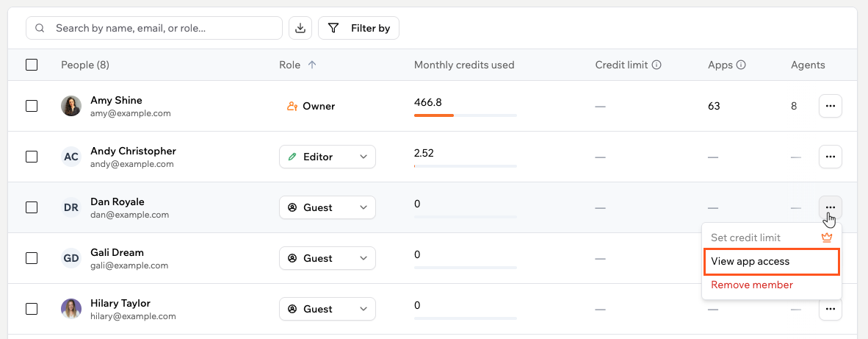Open the Filter by menu
Viewport: 868px width, 339px height.
tap(358, 28)
